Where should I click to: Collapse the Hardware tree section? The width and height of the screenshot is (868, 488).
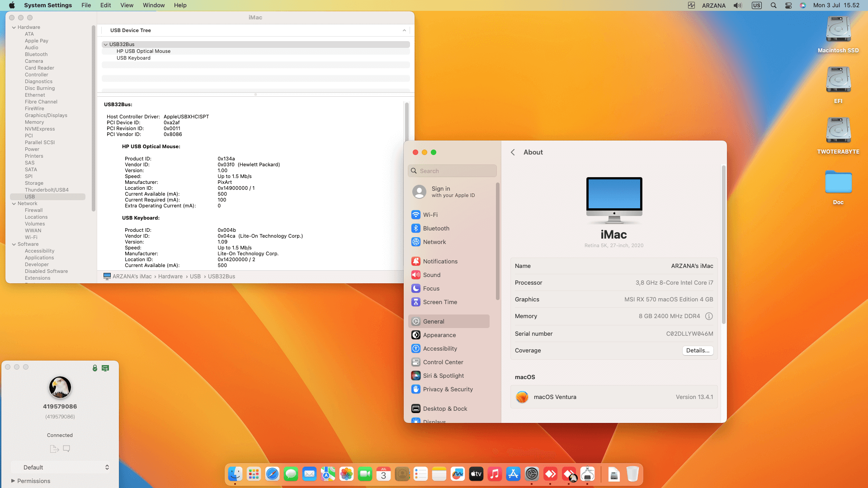(14, 28)
